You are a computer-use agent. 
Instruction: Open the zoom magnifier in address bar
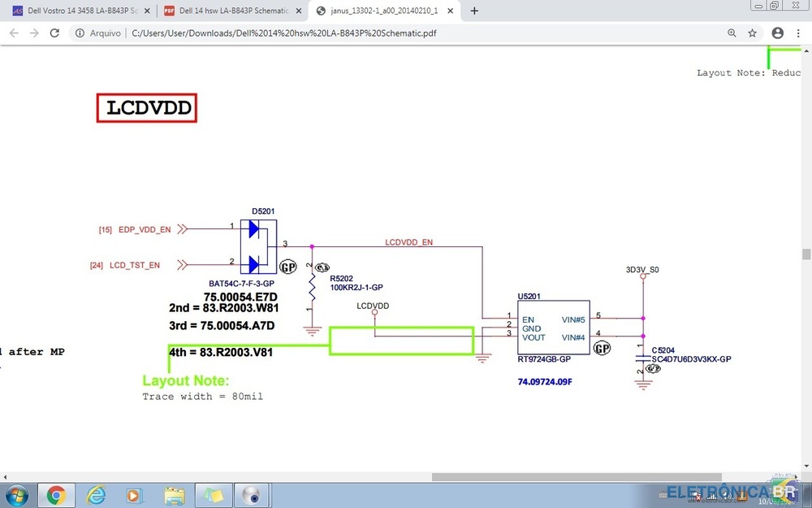click(x=732, y=33)
